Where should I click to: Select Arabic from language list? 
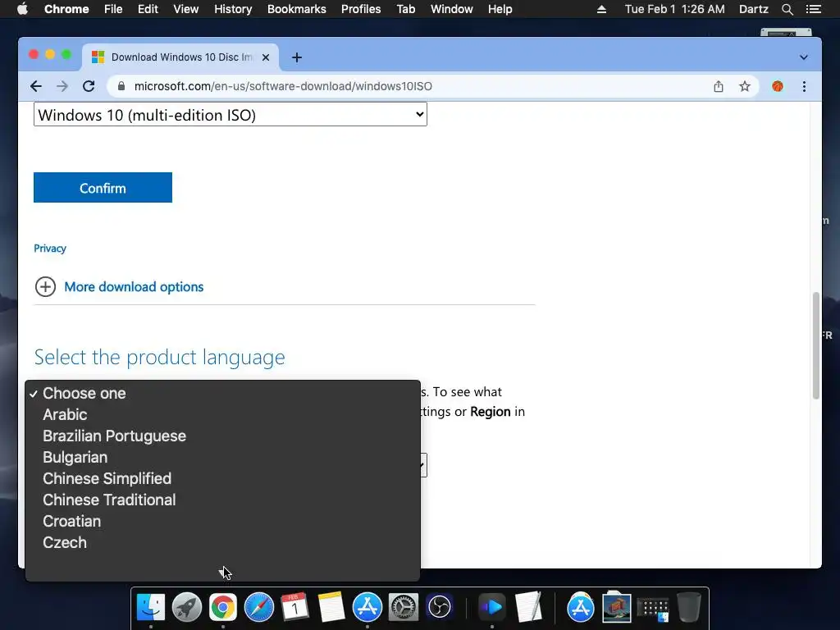click(x=223, y=414)
